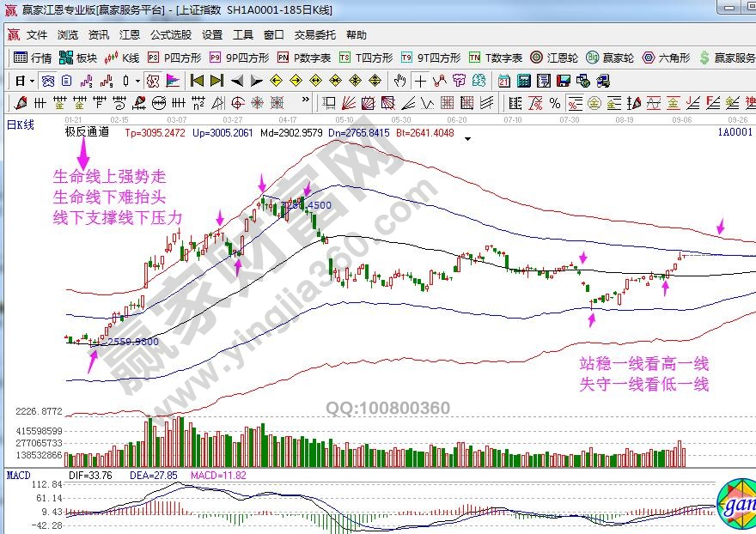Image resolution: width=756 pixels, height=534 pixels.
Task: Click the 赢家服务 button
Action: (727, 58)
